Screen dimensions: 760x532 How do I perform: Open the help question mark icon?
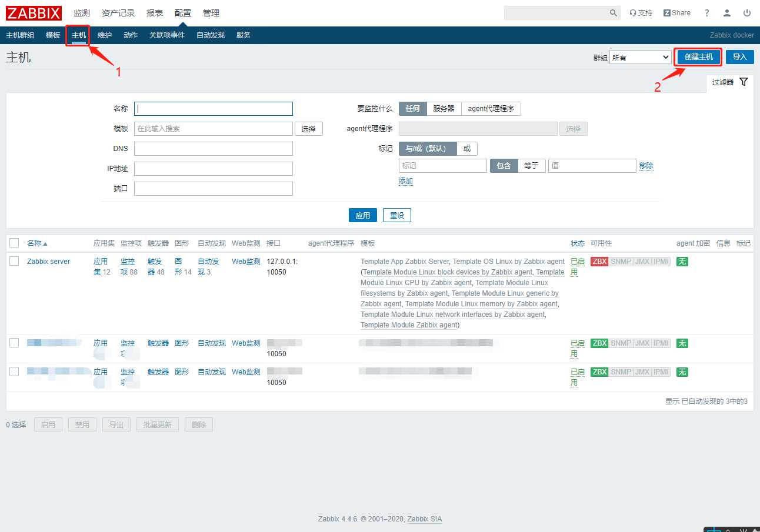(x=707, y=13)
